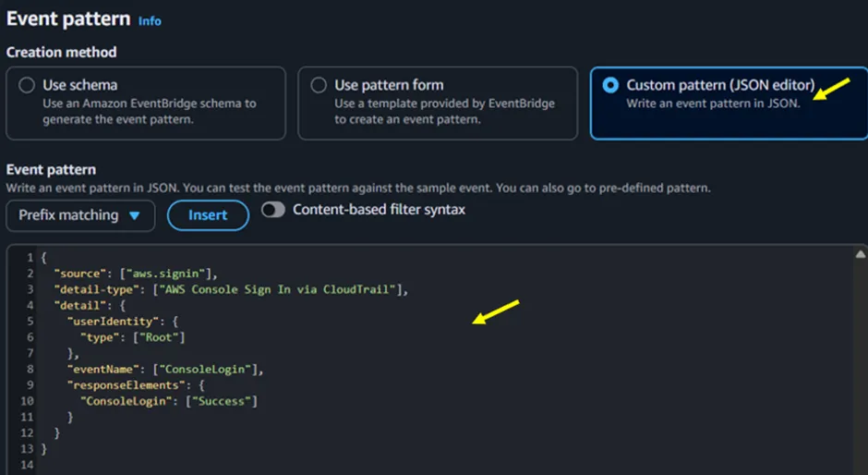This screenshot has width=868, height=475.
Task: Choose Custom pattern (JSON editor) radio
Action: tap(610, 85)
